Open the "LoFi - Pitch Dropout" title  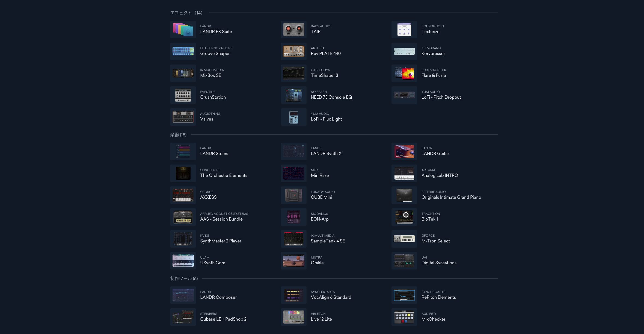441,97
